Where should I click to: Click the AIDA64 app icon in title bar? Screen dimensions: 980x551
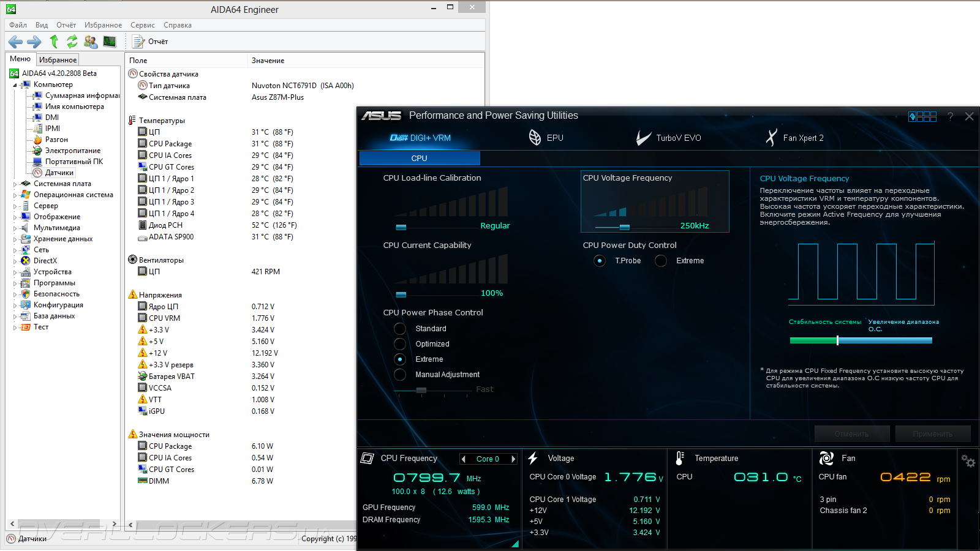[x=11, y=9]
